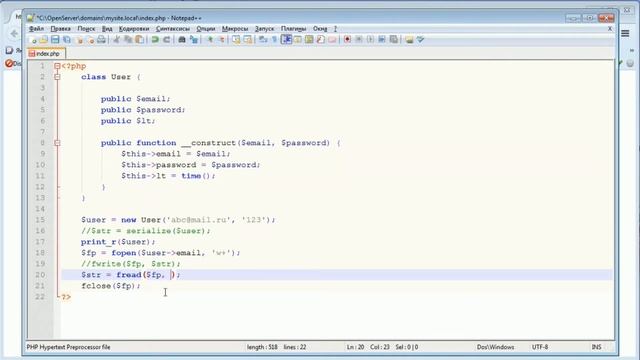This screenshot has height=360, width=640.
Task: Click the Redo toolbar icon
Action: point(167,40)
